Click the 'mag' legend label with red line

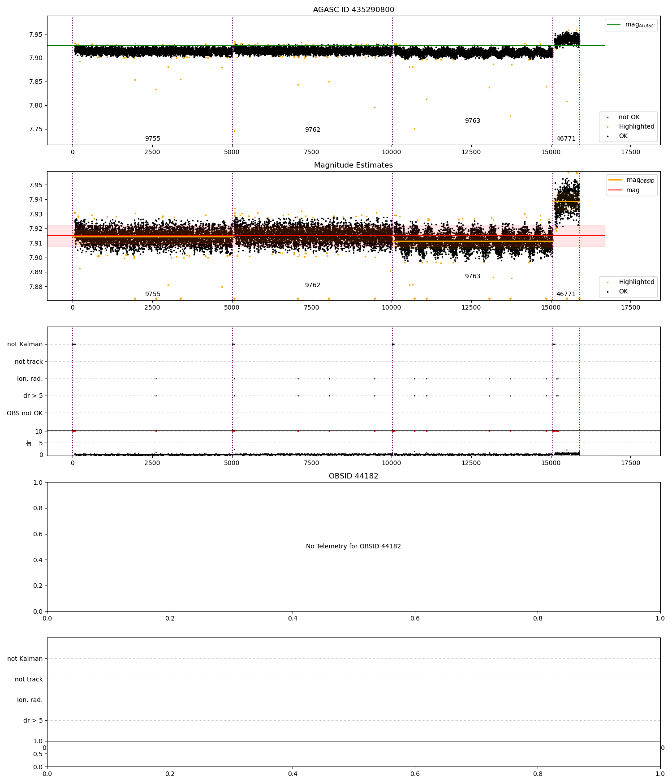tap(633, 190)
